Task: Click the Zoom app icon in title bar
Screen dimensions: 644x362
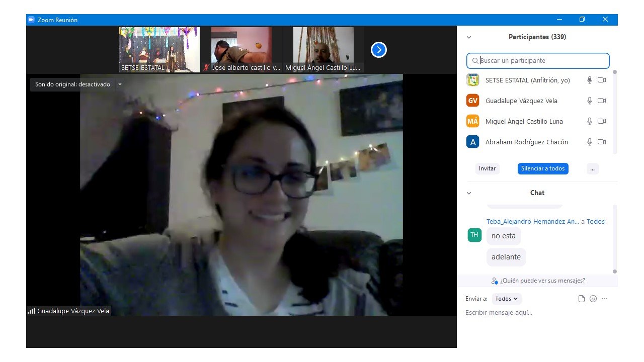Action: coord(31,20)
